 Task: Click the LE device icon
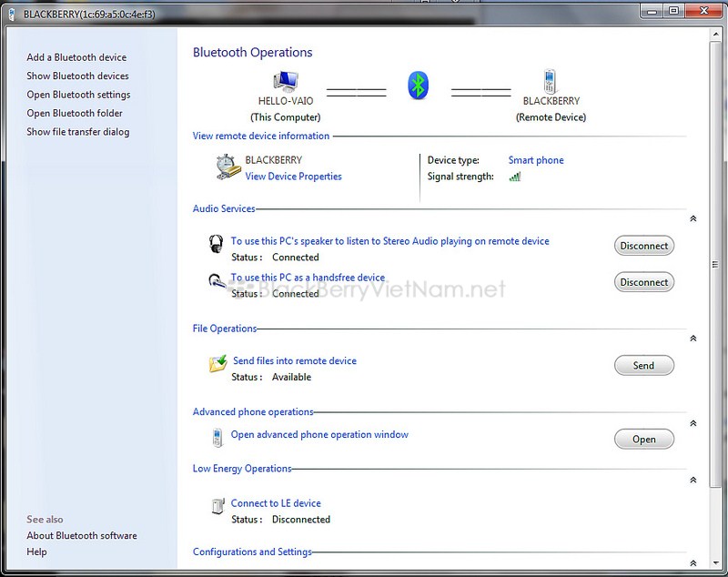[217, 505]
